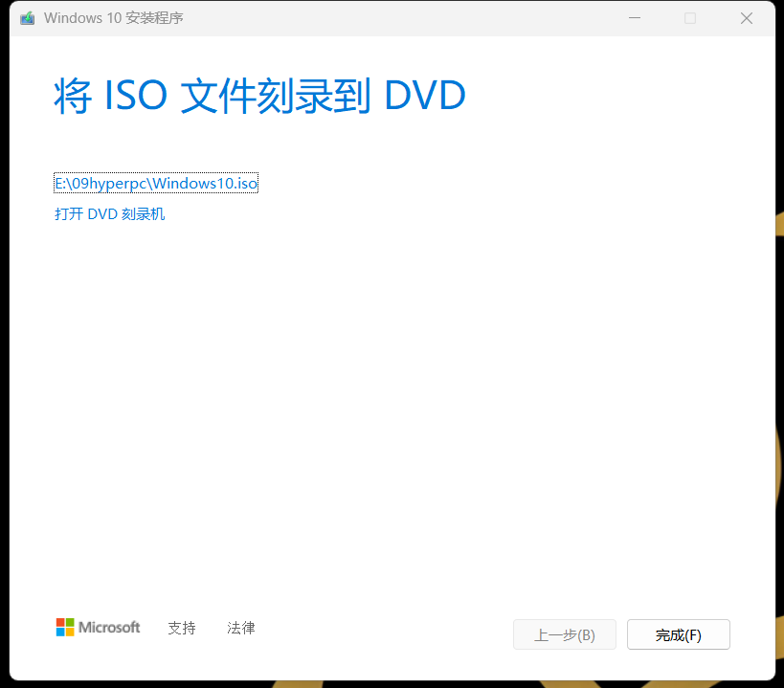784x688 pixels.
Task: Click the heading 将 ISO 文件刻录到 DVD
Action: click(260, 96)
